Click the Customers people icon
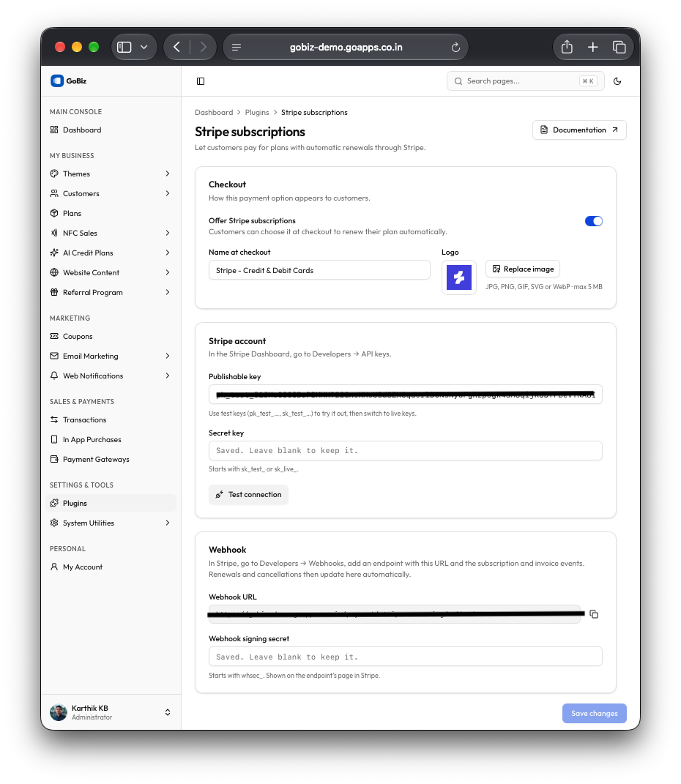Image resolution: width=681 pixels, height=784 pixels. coord(54,193)
